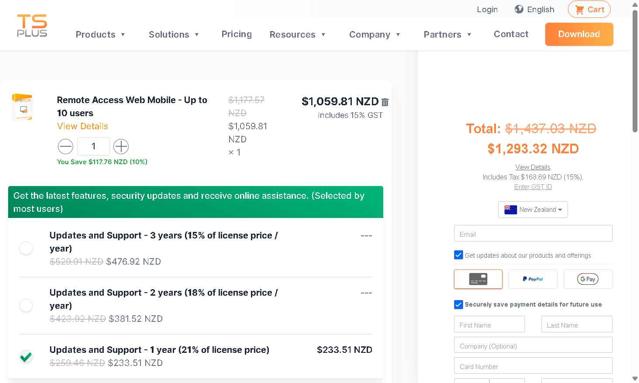
Task: Open View Details under Remote Access product
Action: 82,126
